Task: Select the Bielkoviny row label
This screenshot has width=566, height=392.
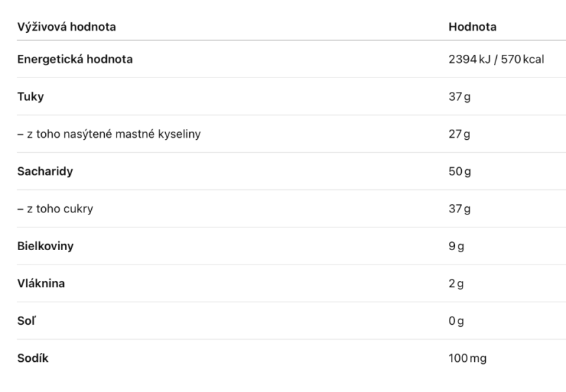Action: point(45,246)
